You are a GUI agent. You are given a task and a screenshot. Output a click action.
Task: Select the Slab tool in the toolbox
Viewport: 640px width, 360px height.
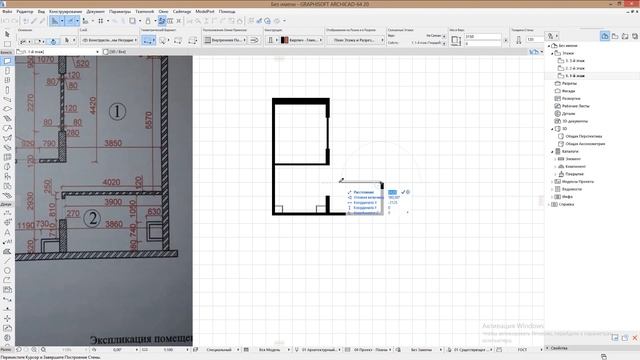click(7, 109)
